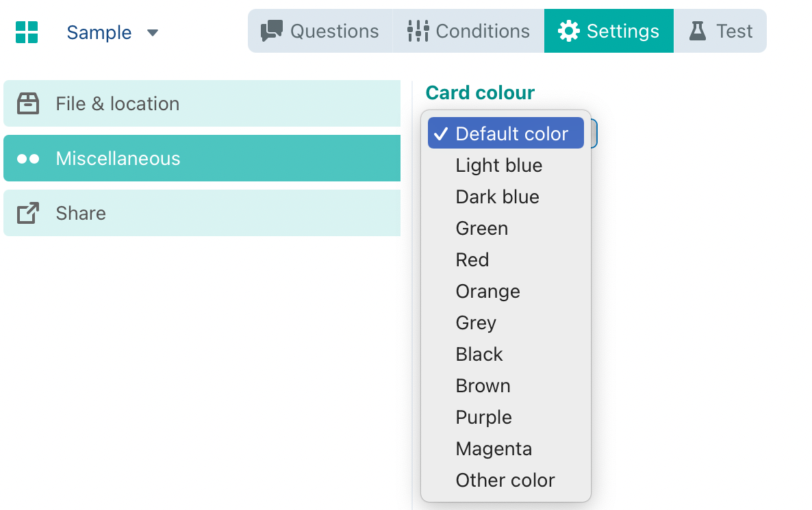Select Light blue card colour
The width and height of the screenshot is (812, 510).
tap(499, 165)
